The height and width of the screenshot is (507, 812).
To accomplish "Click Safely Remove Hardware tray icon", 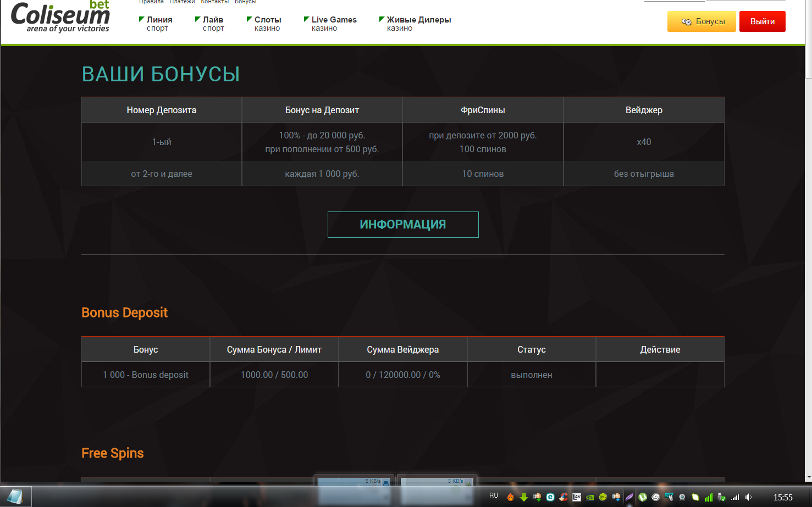I will 721,497.
